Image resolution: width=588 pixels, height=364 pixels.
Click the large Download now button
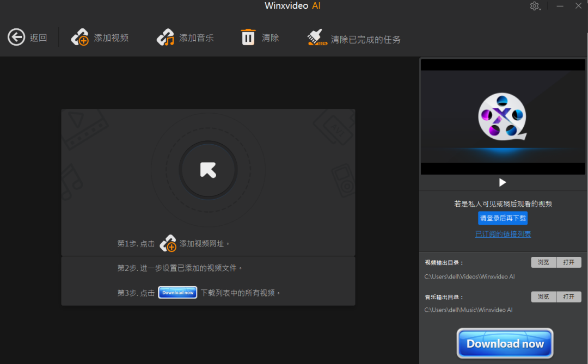pyautogui.click(x=505, y=343)
